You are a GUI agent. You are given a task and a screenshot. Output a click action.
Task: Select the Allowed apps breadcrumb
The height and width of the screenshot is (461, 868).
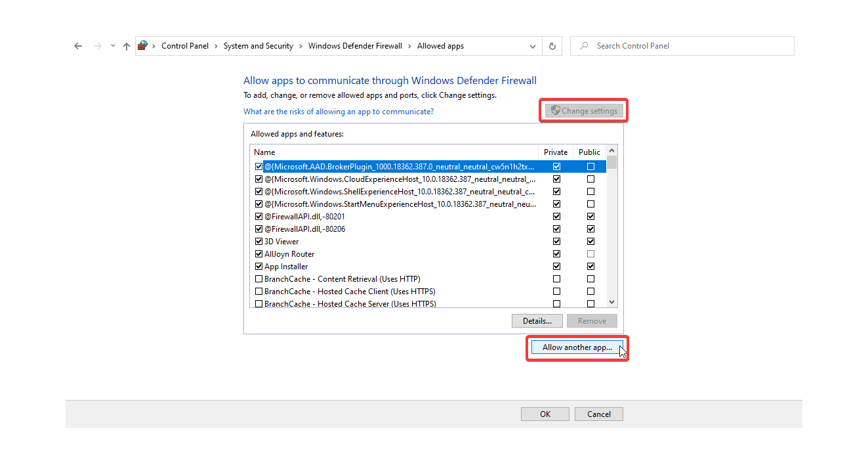pos(440,46)
